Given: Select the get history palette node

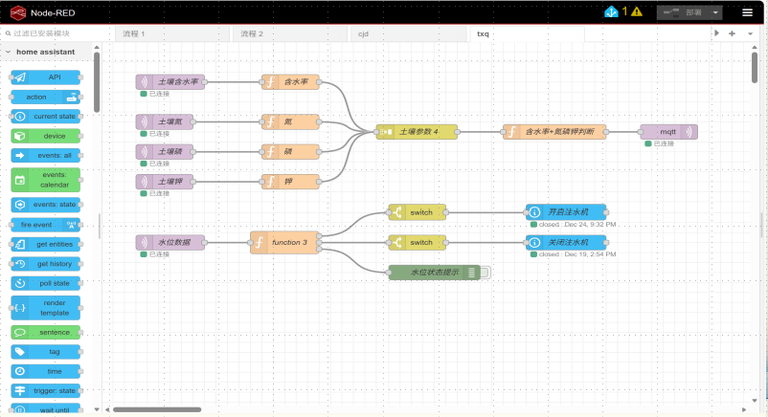Looking at the screenshot, I should pos(46,264).
